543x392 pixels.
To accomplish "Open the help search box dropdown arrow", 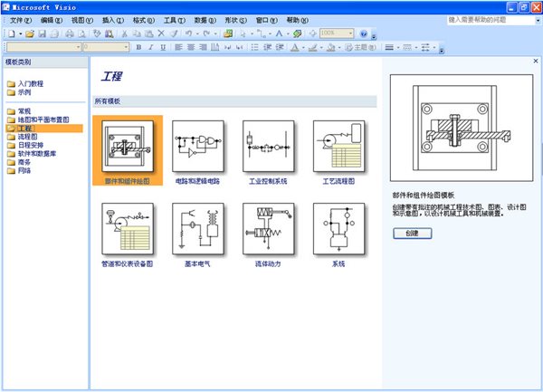I will pos(538,21).
